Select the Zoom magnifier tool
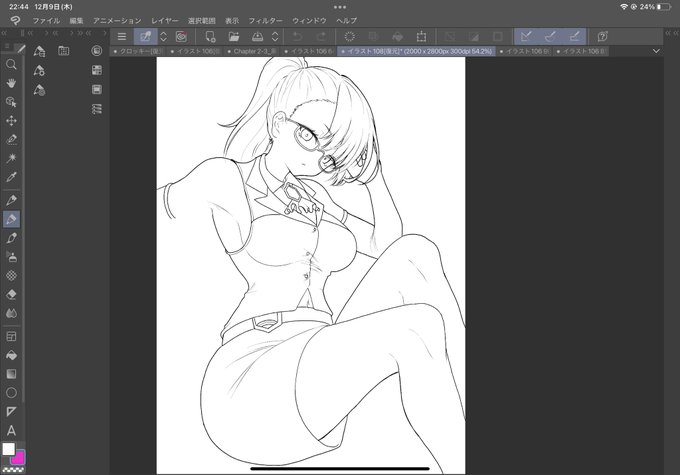This screenshot has width=680, height=475. pyautogui.click(x=11, y=65)
